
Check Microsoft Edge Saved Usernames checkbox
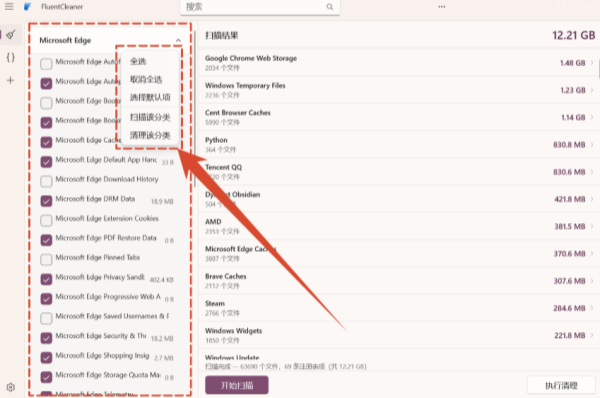pos(46,318)
